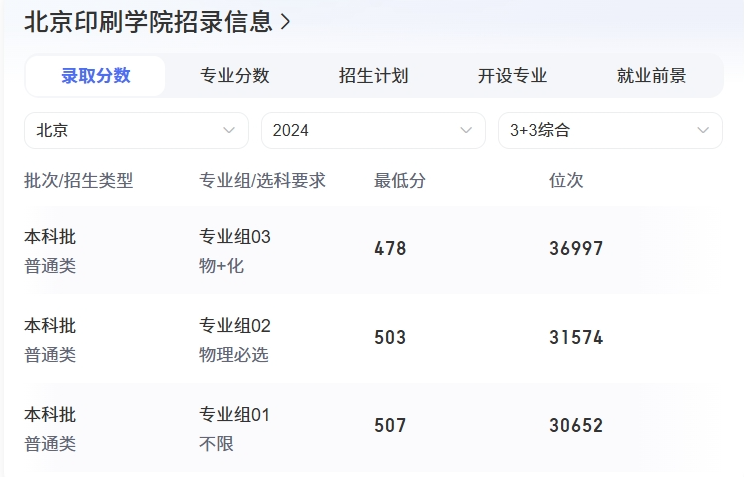Click the minimum score 507
Screen dimensions: 744x477
coord(390,425)
